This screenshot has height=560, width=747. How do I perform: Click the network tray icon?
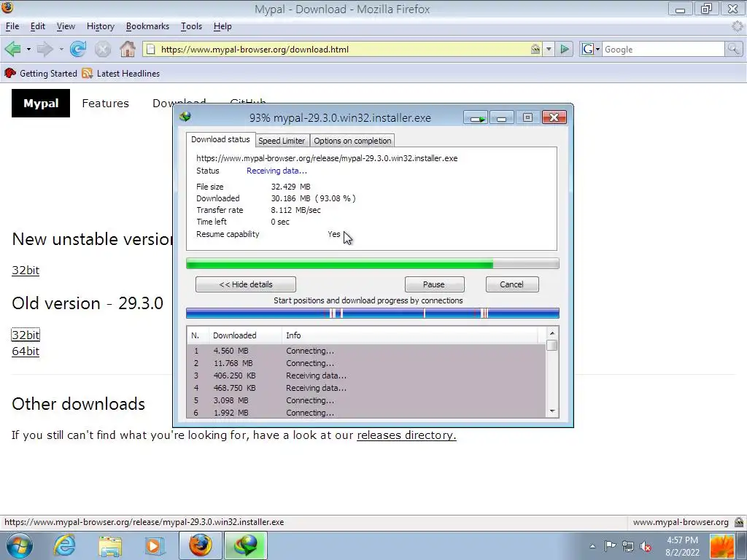pos(628,546)
